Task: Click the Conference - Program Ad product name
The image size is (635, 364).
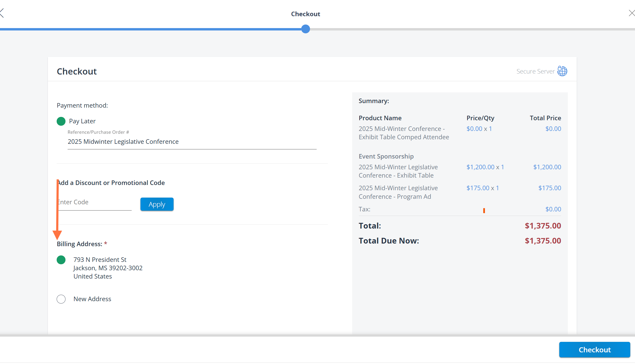Action: point(398,192)
